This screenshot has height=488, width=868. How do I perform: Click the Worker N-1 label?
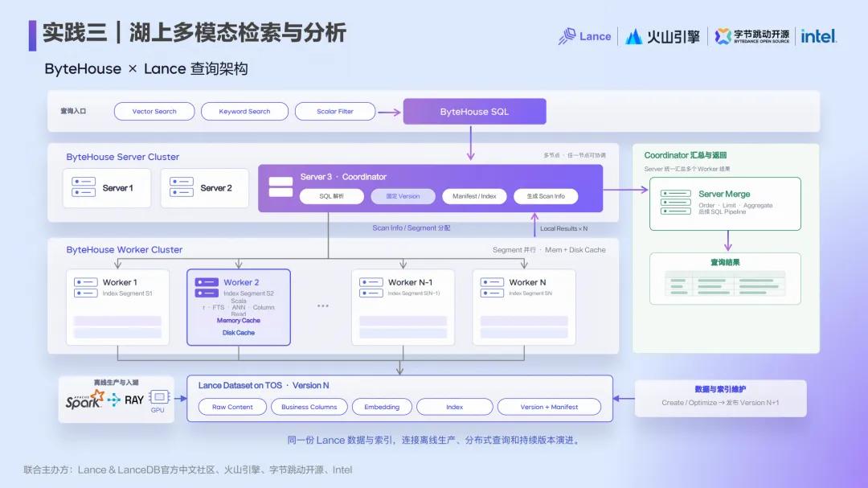pos(410,282)
